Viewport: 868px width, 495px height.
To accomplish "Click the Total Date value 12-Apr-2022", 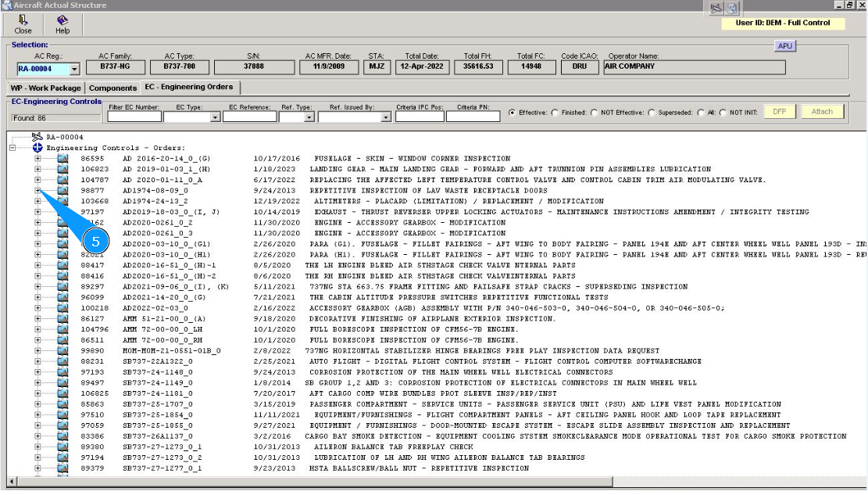I will click(422, 67).
